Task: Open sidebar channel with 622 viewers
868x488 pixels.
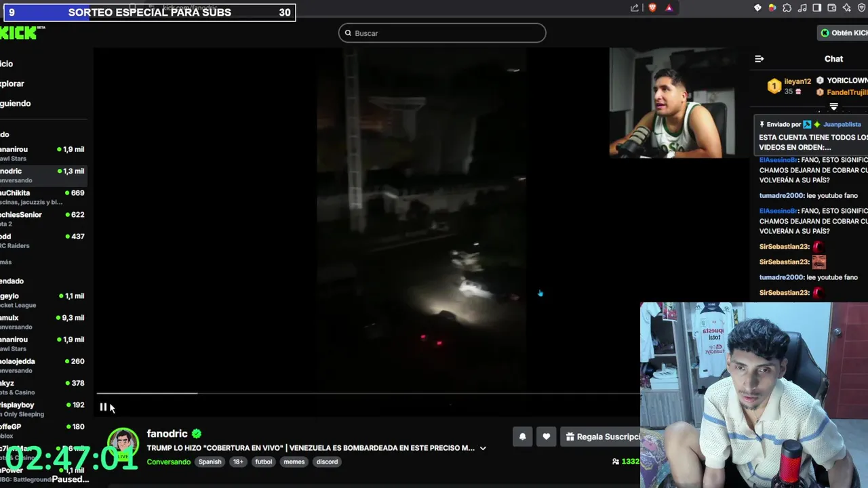Action: (43, 218)
